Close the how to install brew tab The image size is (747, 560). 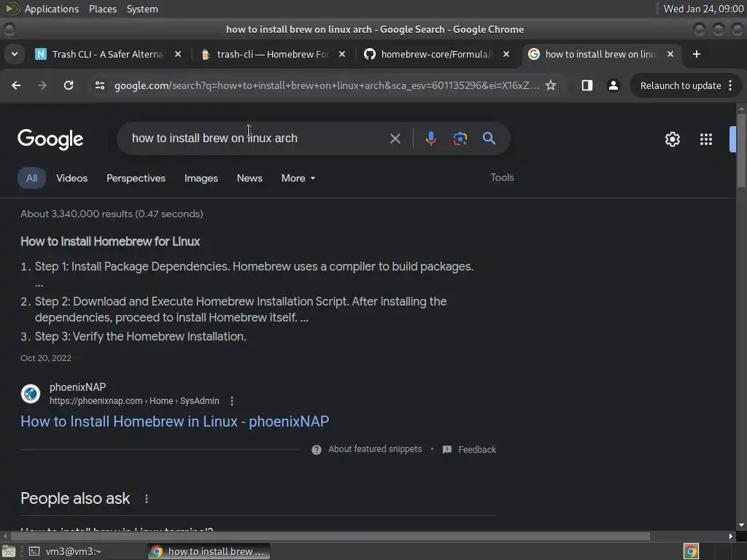(670, 54)
